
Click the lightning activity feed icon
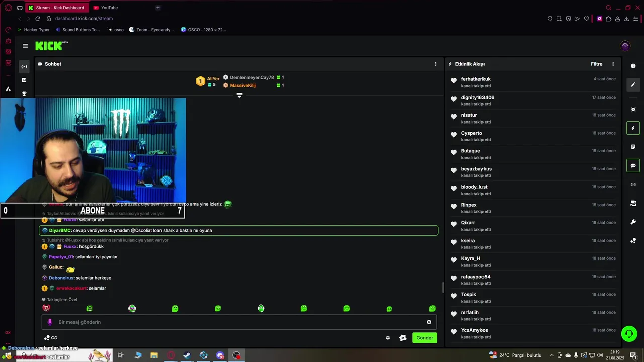pyautogui.click(x=633, y=128)
